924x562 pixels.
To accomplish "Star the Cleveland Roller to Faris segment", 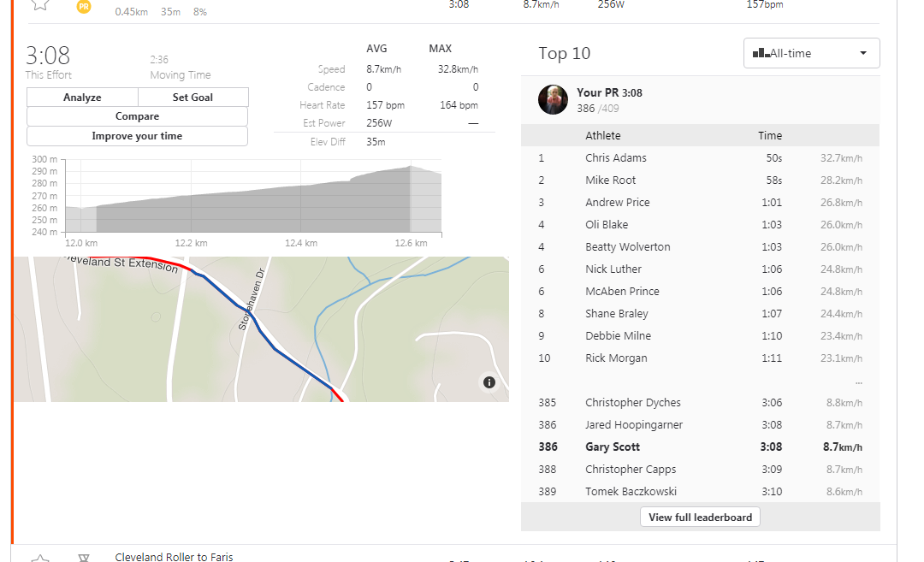I will pos(40,559).
